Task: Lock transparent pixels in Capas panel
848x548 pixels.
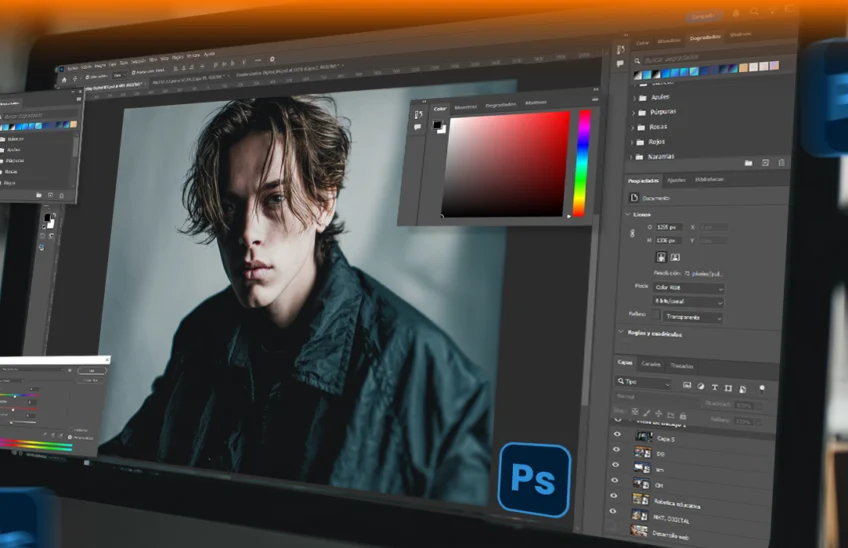Action: click(x=635, y=412)
